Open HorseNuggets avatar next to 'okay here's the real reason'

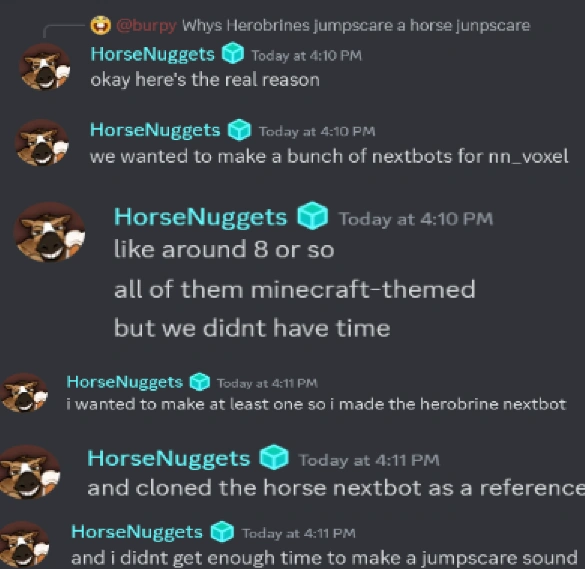pyautogui.click(x=45, y=67)
